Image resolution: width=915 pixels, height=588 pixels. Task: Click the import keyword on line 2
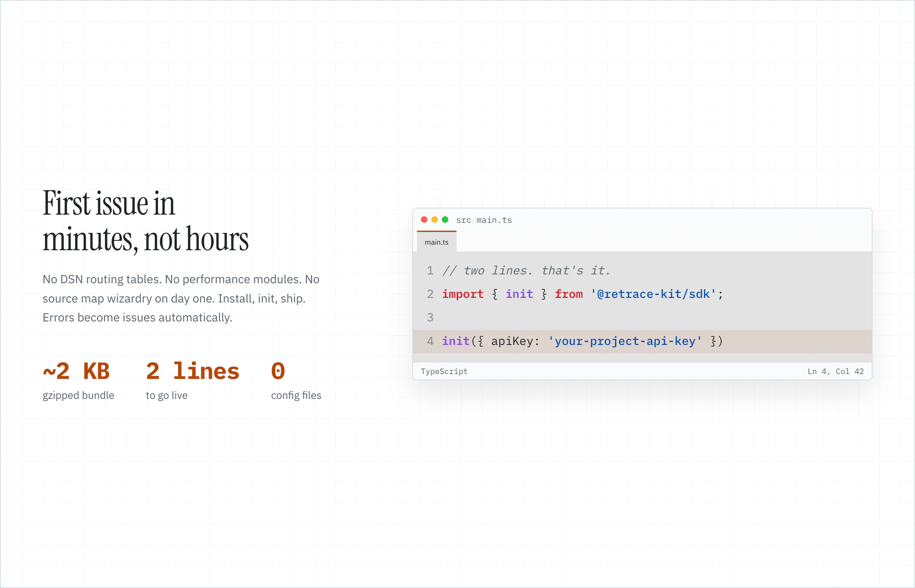[x=463, y=294]
